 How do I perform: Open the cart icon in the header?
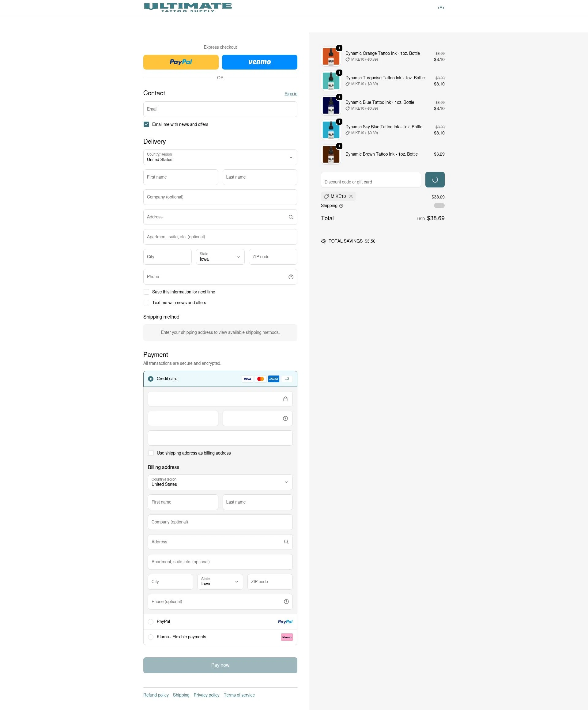pos(441,7)
